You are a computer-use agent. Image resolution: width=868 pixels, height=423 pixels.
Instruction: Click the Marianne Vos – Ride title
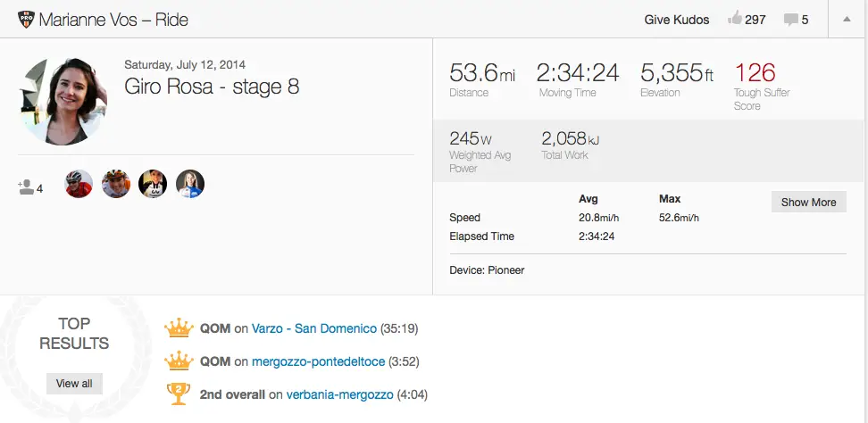click(113, 20)
